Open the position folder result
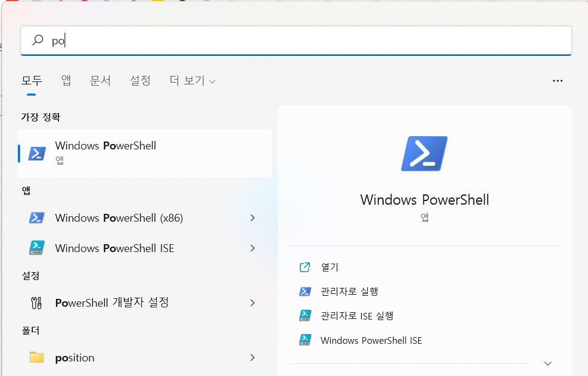The width and height of the screenshot is (588, 376). click(x=145, y=358)
